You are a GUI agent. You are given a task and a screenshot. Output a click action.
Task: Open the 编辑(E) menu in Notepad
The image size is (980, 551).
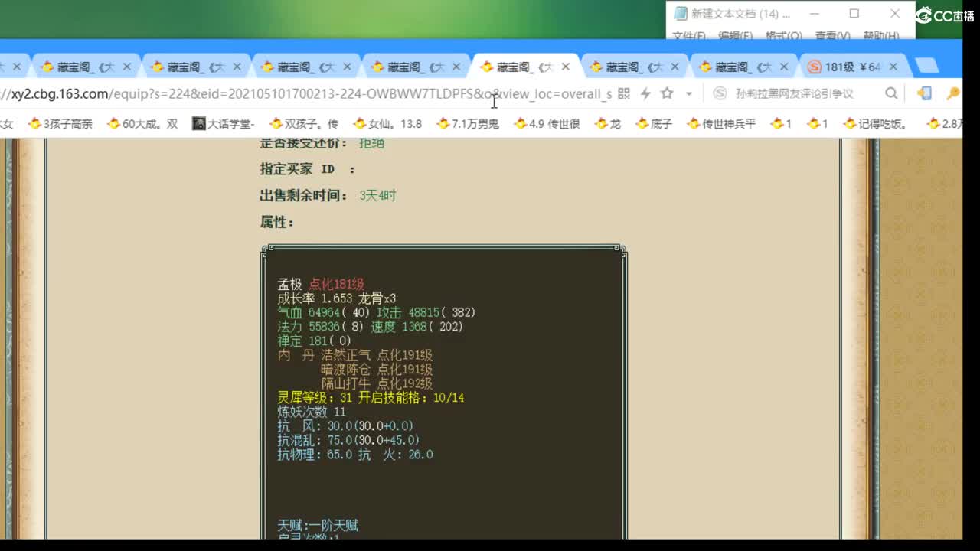pos(736,35)
